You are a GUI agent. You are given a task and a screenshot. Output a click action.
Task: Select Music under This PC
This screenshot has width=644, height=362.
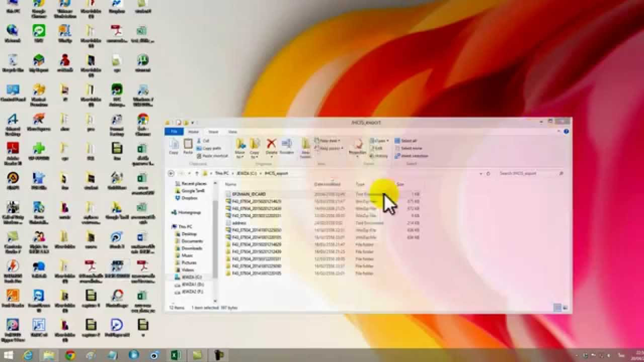(184, 256)
